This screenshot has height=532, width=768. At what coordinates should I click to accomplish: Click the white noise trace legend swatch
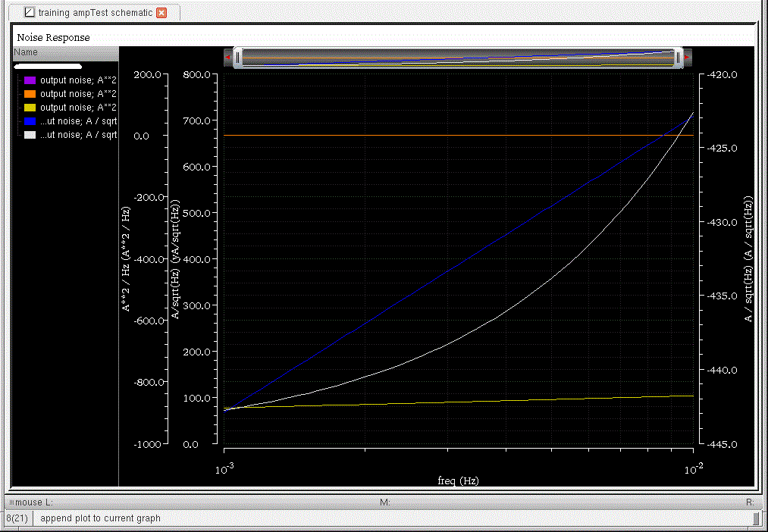[x=30, y=135]
